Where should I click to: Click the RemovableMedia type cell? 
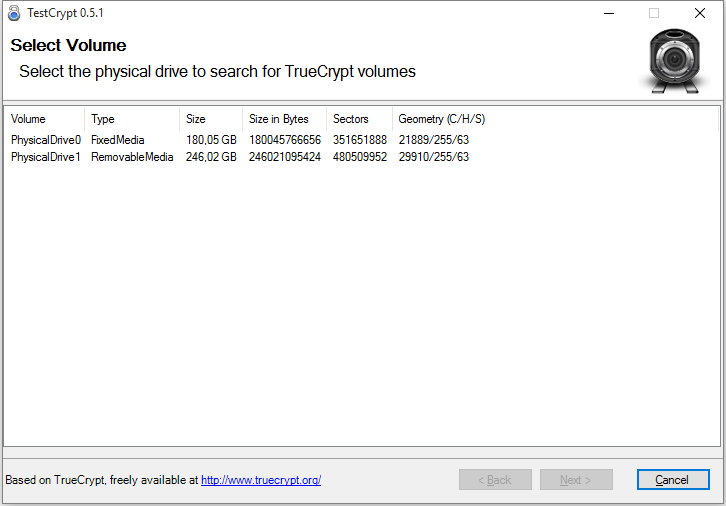pyautogui.click(x=132, y=157)
